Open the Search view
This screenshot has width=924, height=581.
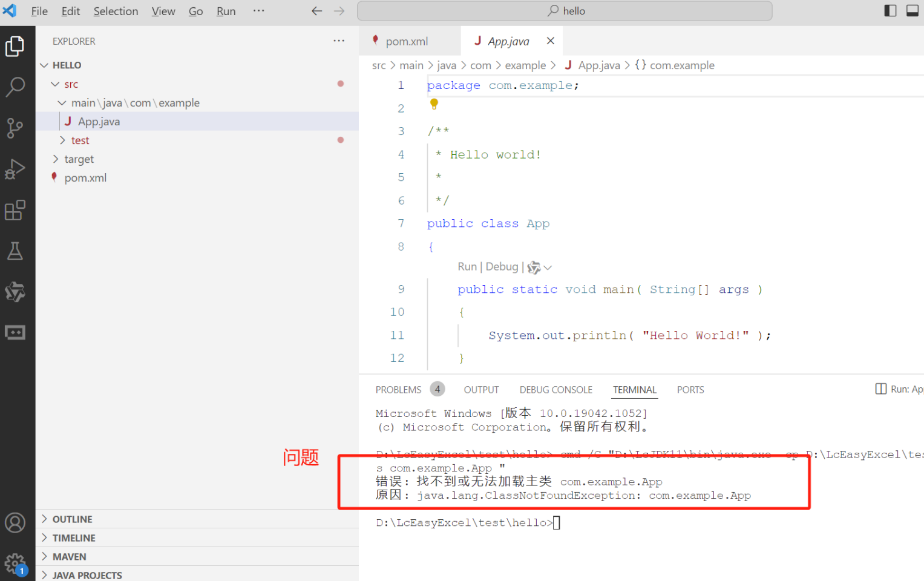16,87
